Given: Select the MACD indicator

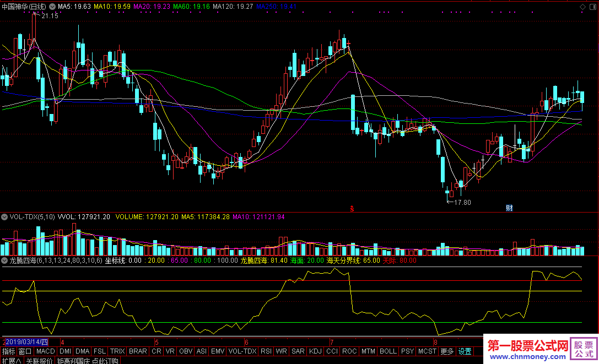Looking at the screenshot, I should (45, 351).
